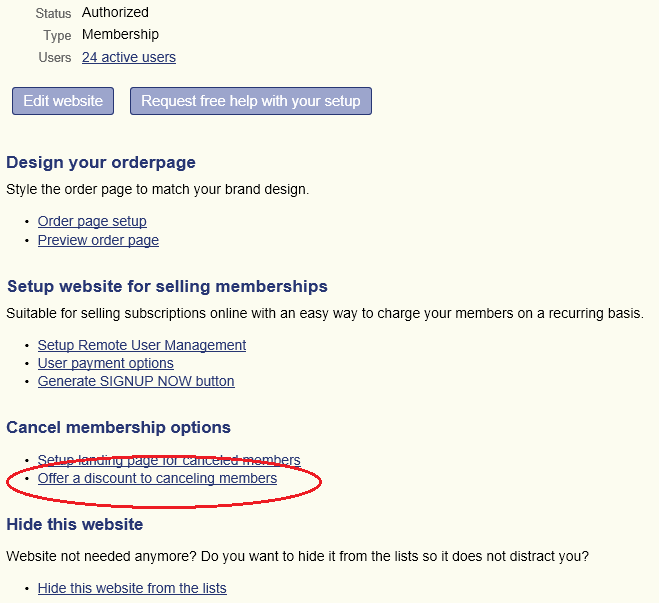Screen dimensions: 659x603
Task: Click the Design your orderpage heading
Action: pyautogui.click(x=101, y=163)
